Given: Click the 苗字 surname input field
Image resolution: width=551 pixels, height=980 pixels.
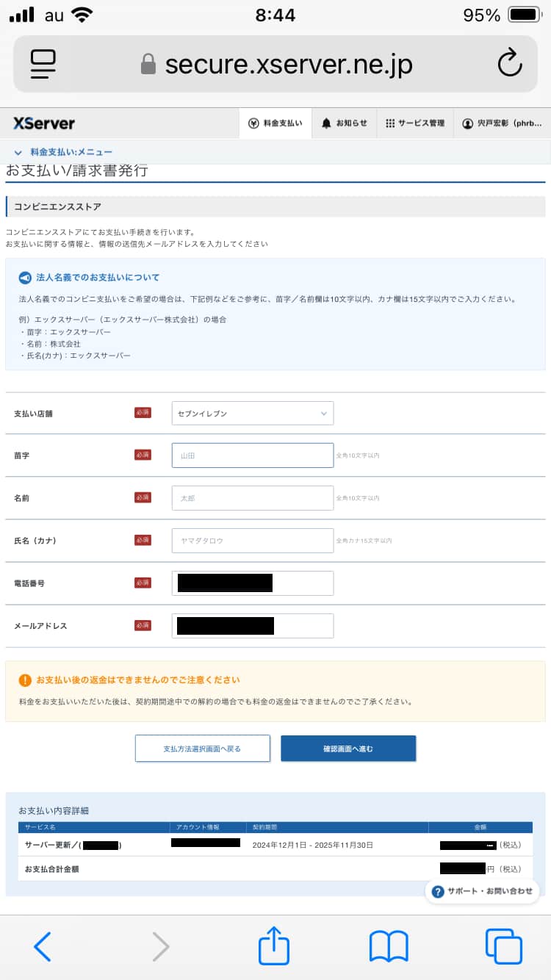Looking at the screenshot, I should point(252,455).
